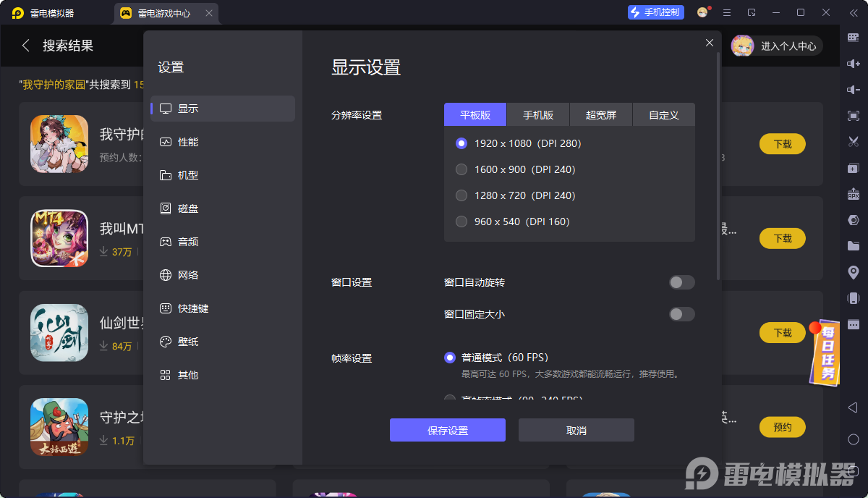Click the hexagon icon in the sidebar
Viewport: 868px width, 498px height.
(854, 220)
